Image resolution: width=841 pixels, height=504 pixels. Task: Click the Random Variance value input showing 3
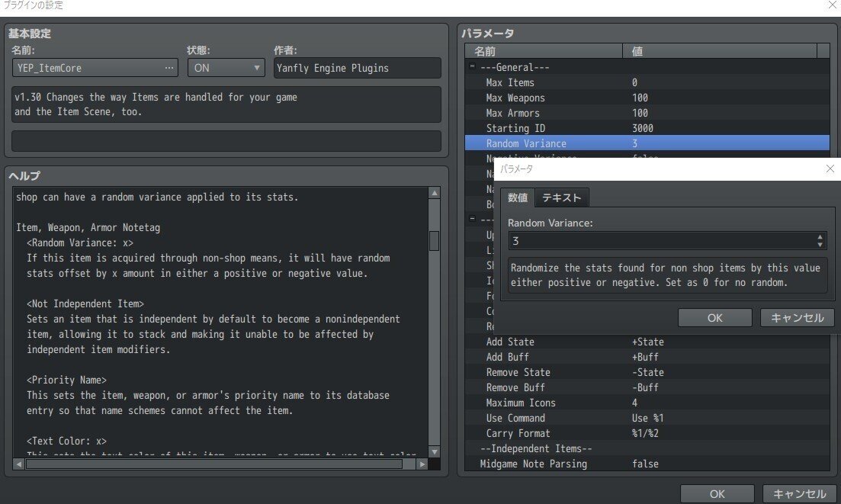pyautogui.click(x=656, y=240)
